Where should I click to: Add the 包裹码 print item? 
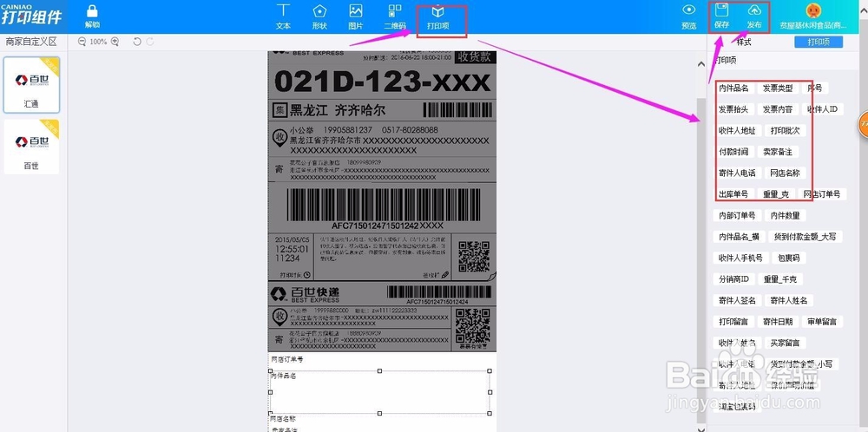pos(789,258)
